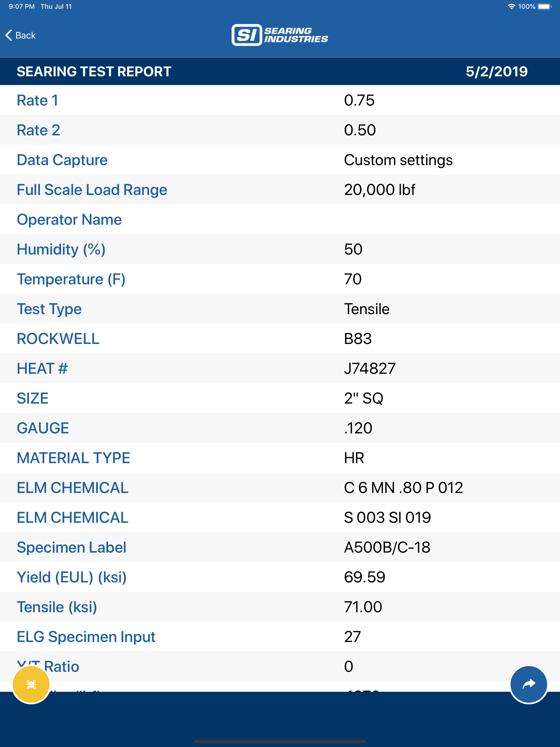The height and width of the screenshot is (747, 560).
Task: Tap the GAUGE label
Action: [43, 428]
